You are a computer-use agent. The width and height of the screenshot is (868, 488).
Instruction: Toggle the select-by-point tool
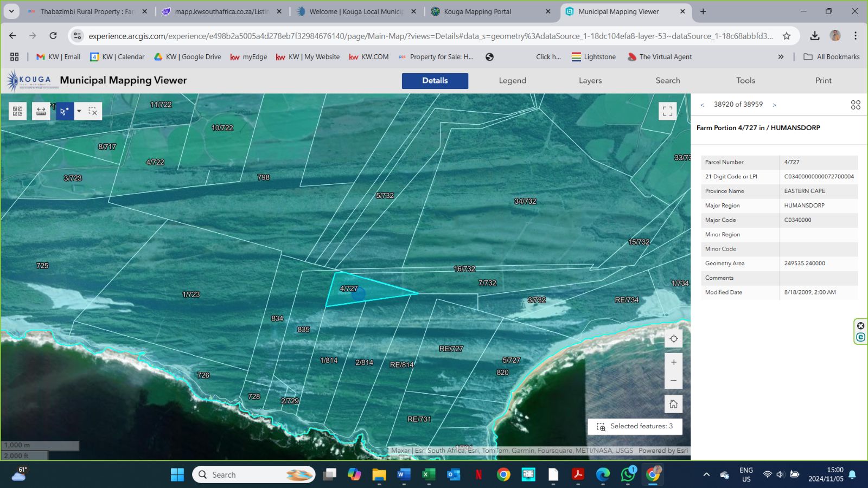click(65, 111)
